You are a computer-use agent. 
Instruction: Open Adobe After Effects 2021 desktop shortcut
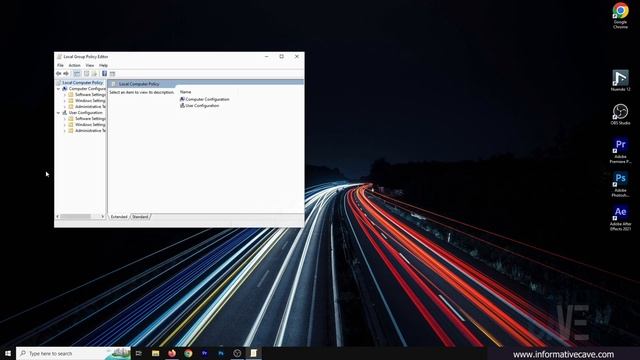pos(620,218)
